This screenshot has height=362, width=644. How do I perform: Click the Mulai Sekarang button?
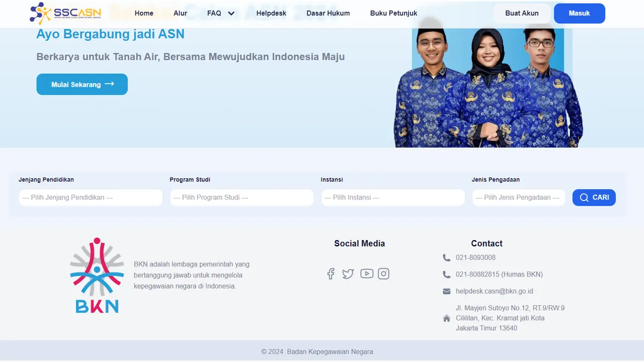pos(82,84)
